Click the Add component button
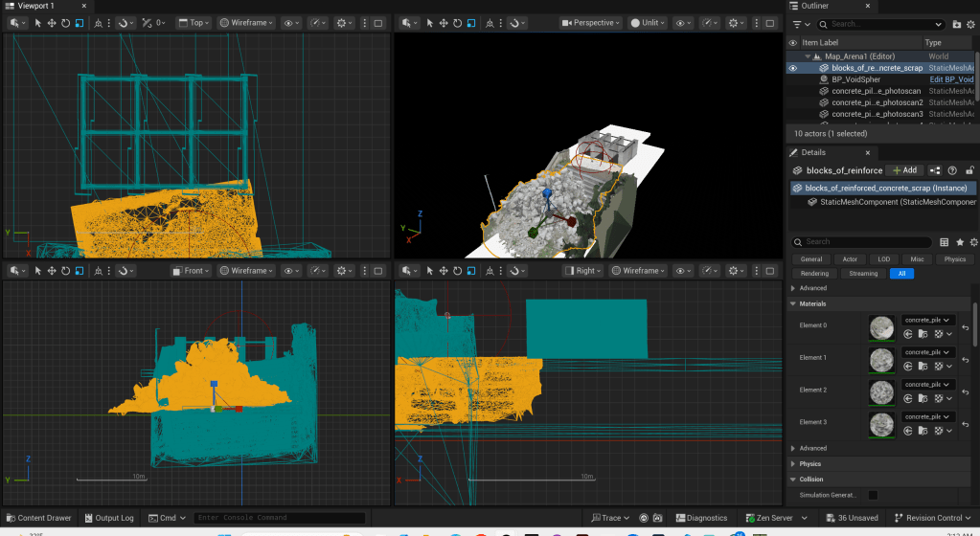980x536 pixels. (x=903, y=170)
